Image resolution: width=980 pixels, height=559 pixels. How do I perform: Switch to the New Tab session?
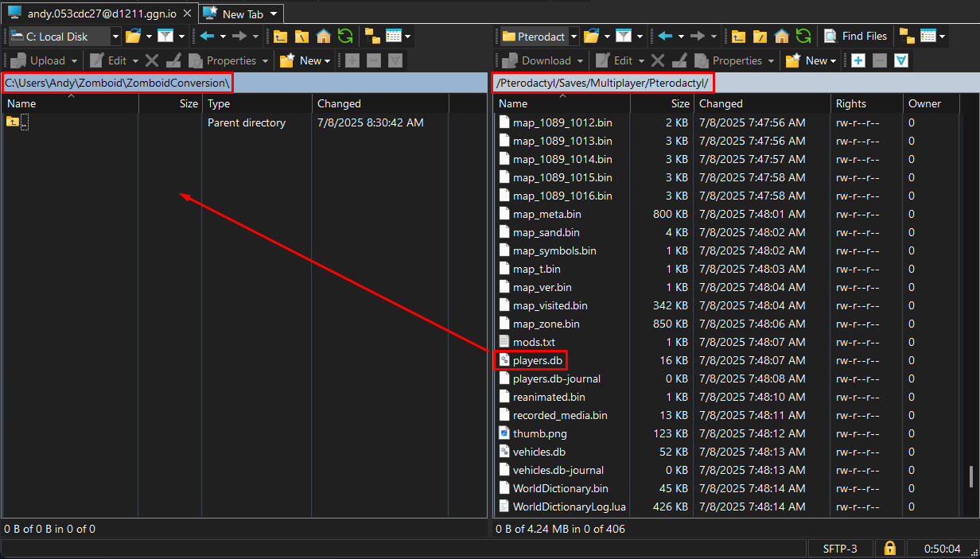tap(239, 14)
